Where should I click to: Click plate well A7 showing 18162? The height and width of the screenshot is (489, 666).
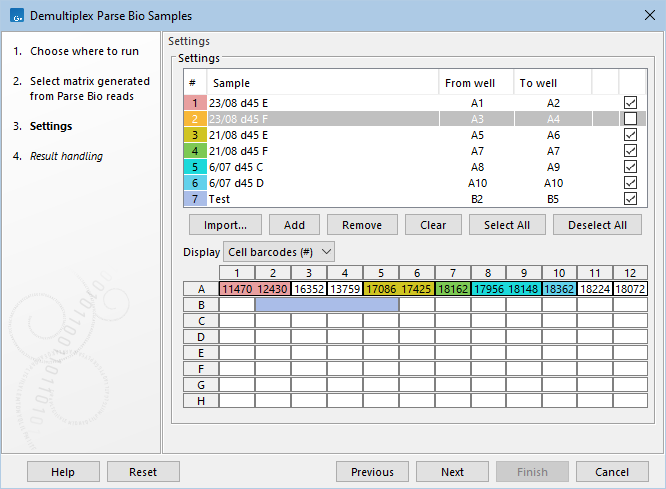click(453, 289)
